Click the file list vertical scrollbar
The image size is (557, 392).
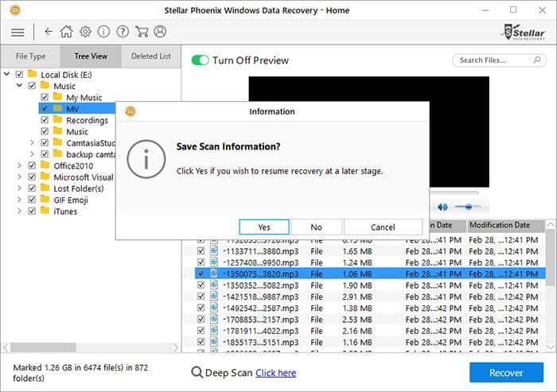[551, 256]
